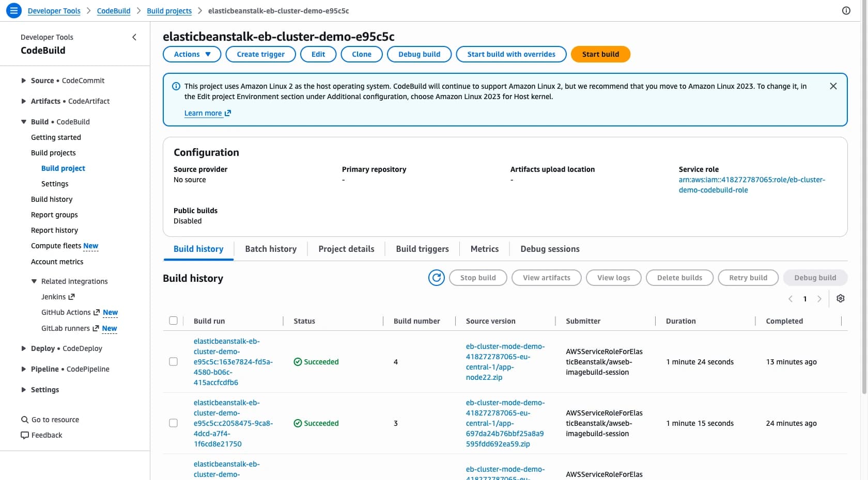Image resolution: width=868 pixels, height=480 pixels.
Task: Open GitLab runners integration link
Action: [x=70, y=328]
